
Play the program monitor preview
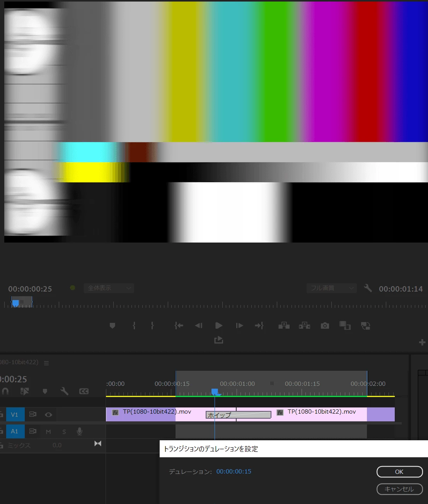tap(219, 326)
